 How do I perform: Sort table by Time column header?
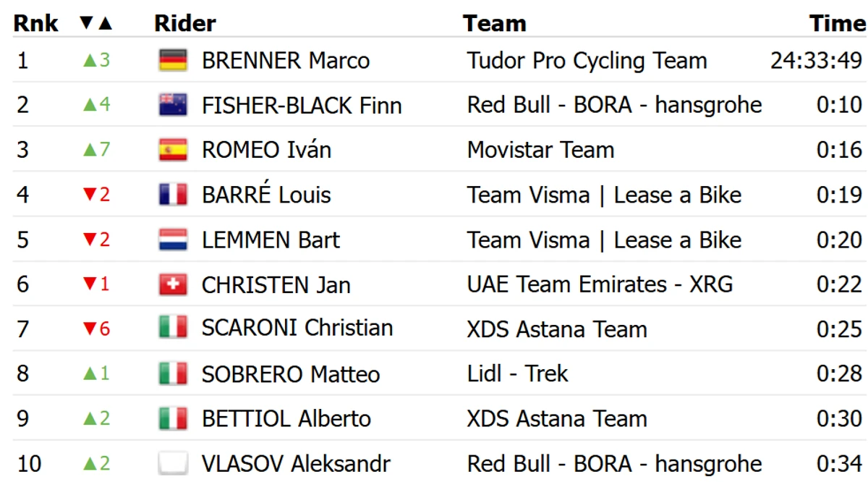click(837, 23)
